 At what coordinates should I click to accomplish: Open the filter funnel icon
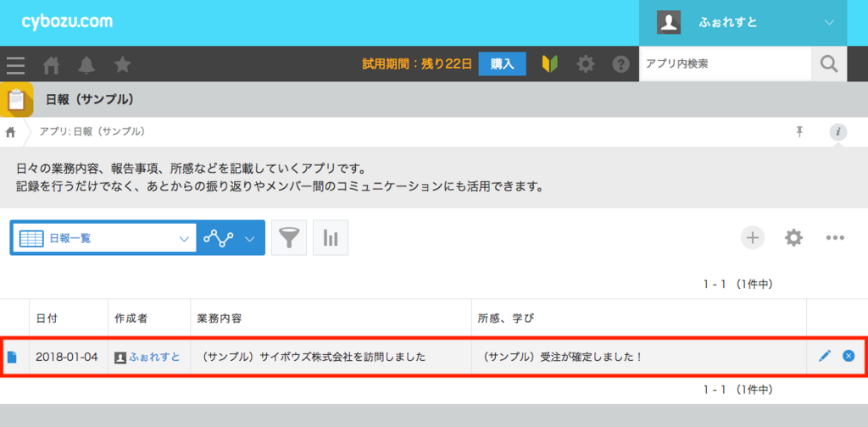pos(289,238)
